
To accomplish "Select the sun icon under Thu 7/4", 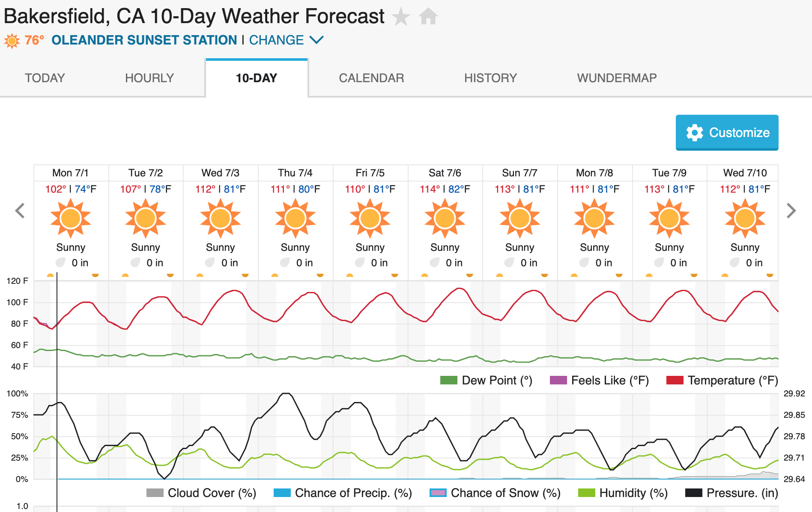I will 295,218.
